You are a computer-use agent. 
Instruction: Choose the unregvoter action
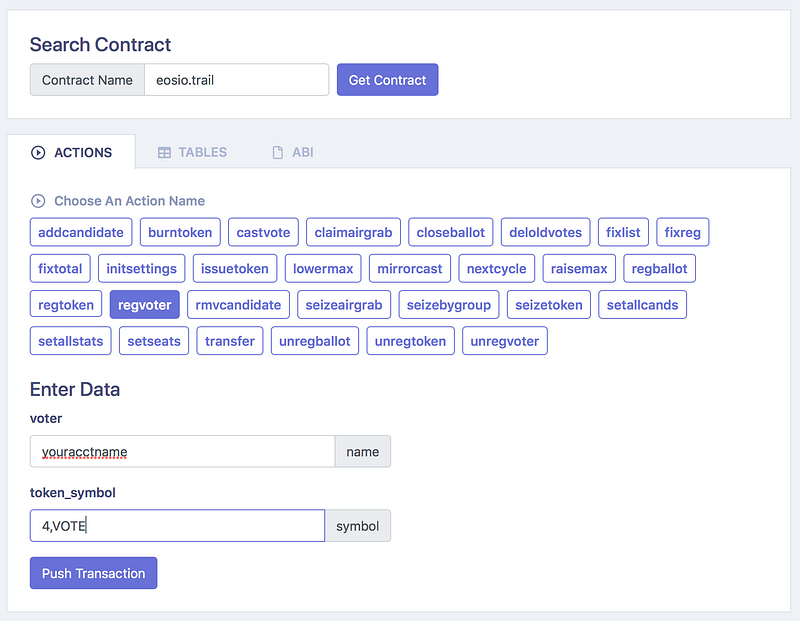(505, 341)
